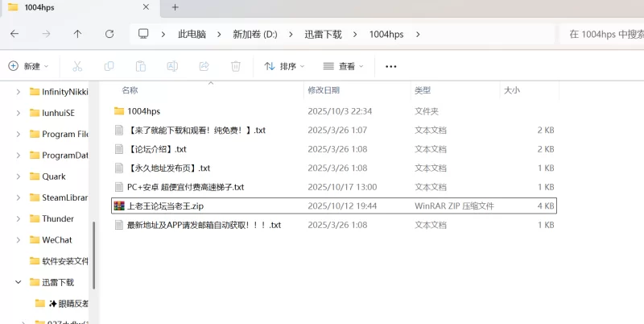Expand the Thunder folder chevron
644x324 pixels.
click(18, 218)
